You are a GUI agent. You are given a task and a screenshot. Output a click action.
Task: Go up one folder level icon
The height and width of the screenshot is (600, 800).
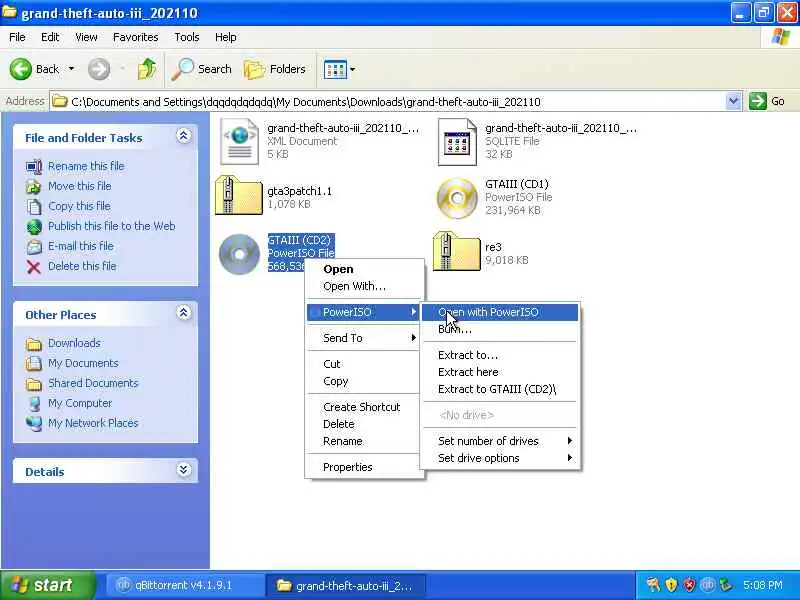(146, 69)
